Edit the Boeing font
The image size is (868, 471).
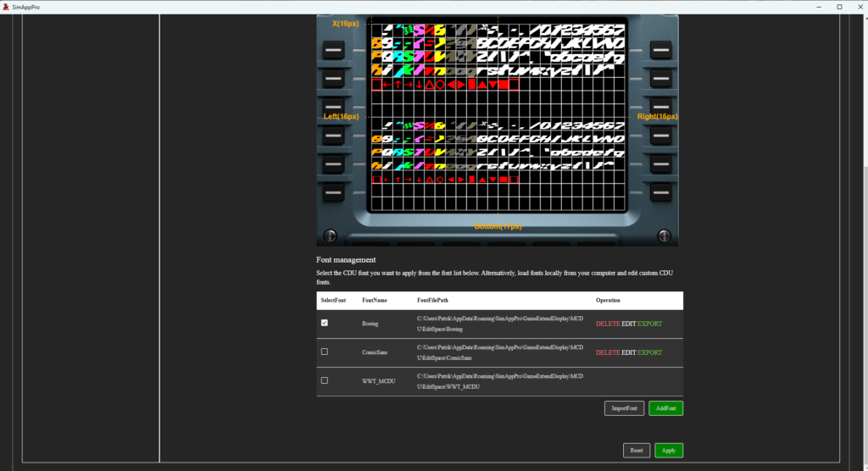pyautogui.click(x=628, y=324)
